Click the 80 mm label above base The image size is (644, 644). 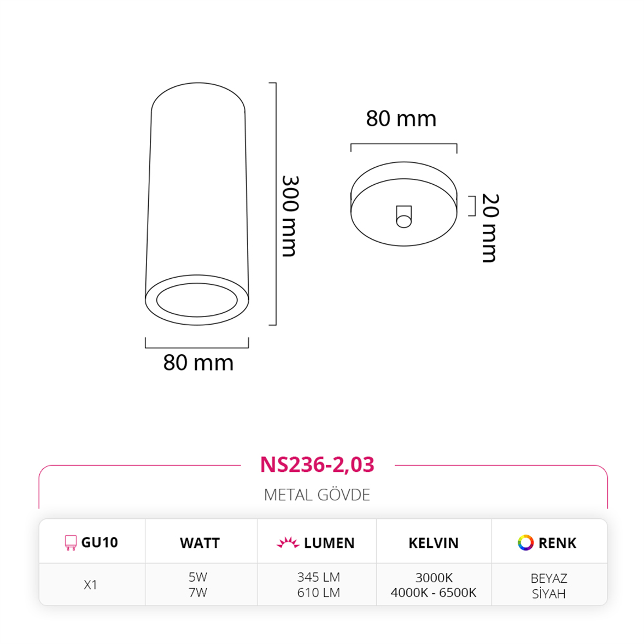[401, 119]
